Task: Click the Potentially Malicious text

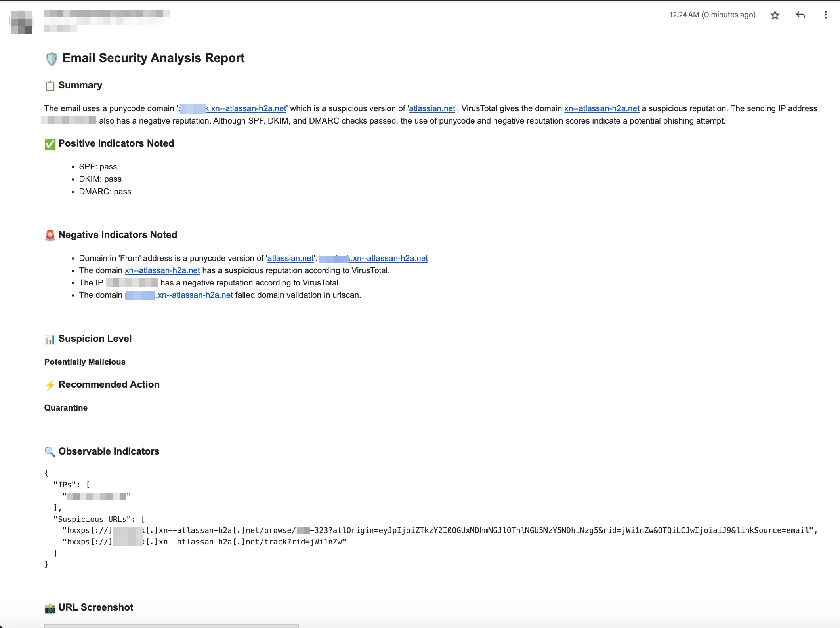Action: pyautogui.click(x=85, y=362)
